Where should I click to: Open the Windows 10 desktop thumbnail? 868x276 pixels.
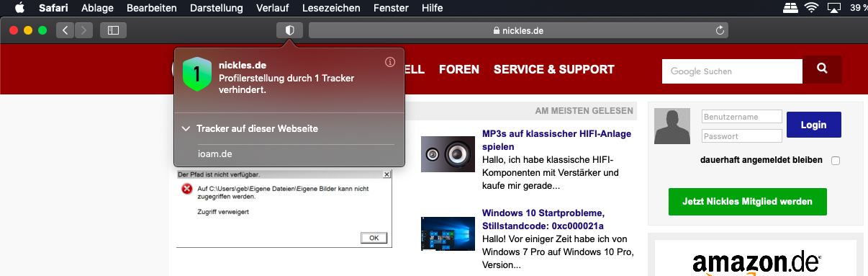point(448,233)
